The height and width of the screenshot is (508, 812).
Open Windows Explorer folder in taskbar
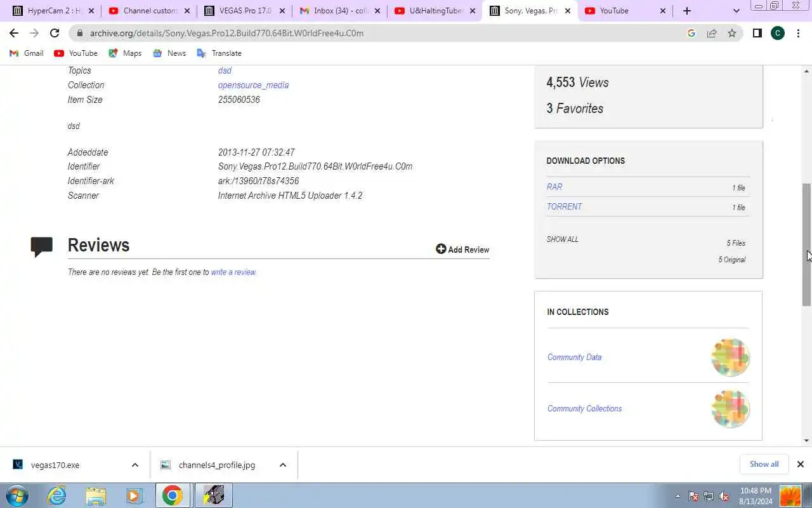[x=96, y=495]
